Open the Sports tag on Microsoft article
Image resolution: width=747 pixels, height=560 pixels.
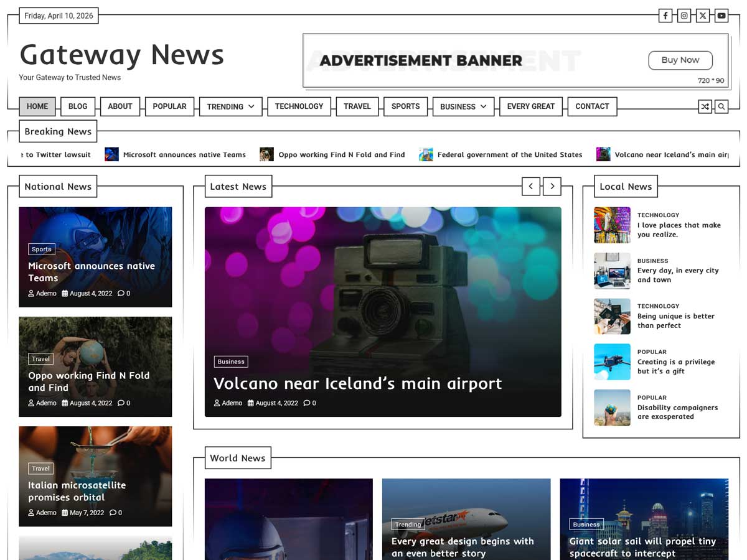click(42, 250)
